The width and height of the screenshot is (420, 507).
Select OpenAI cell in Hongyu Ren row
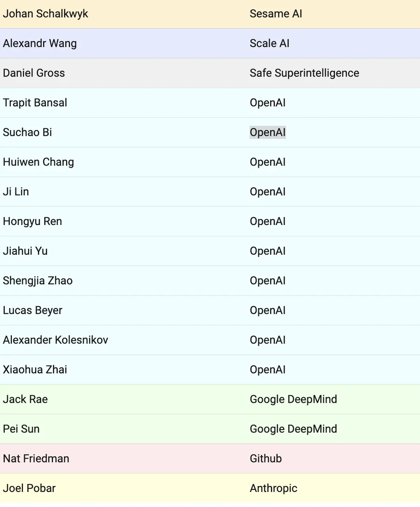[267, 221]
